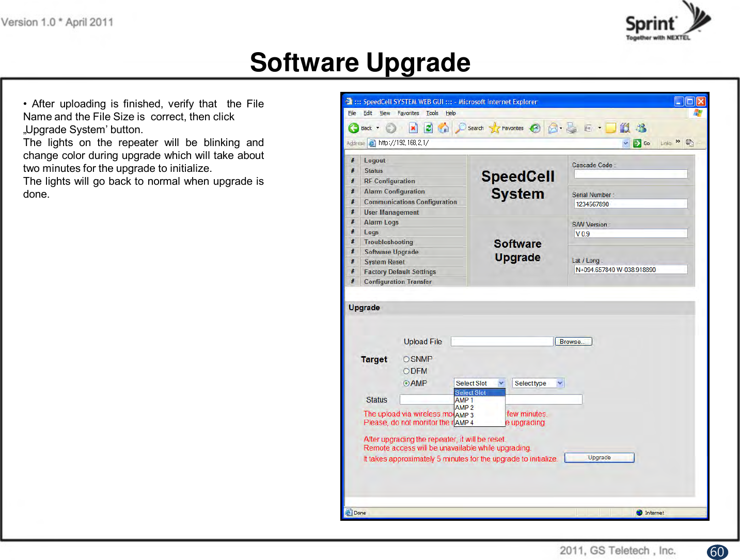Click the Edit document toolbar icon
The height and width of the screenshot is (560, 740).
[588, 128]
